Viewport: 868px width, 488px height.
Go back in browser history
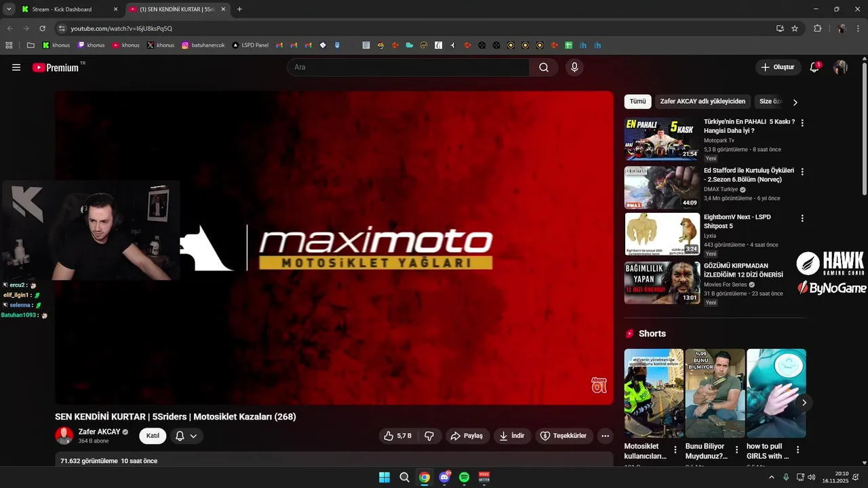[x=10, y=28]
